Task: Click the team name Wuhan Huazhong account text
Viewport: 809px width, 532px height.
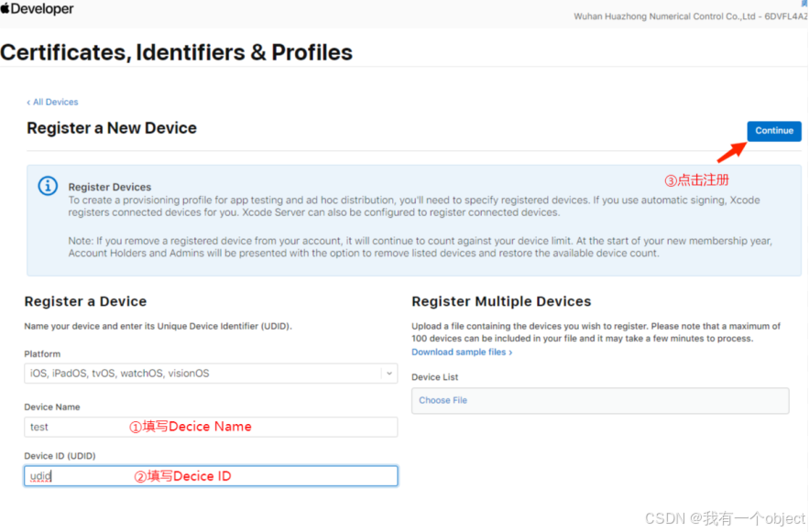Action: (690, 16)
